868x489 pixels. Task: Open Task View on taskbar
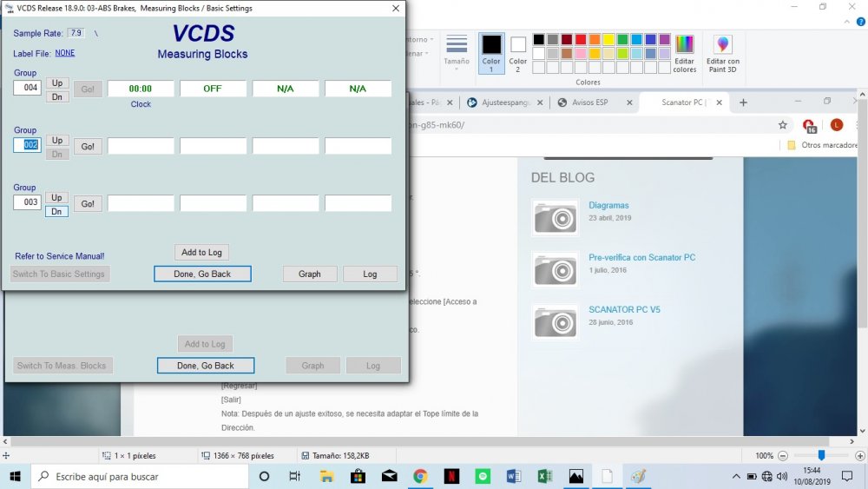pos(295,476)
